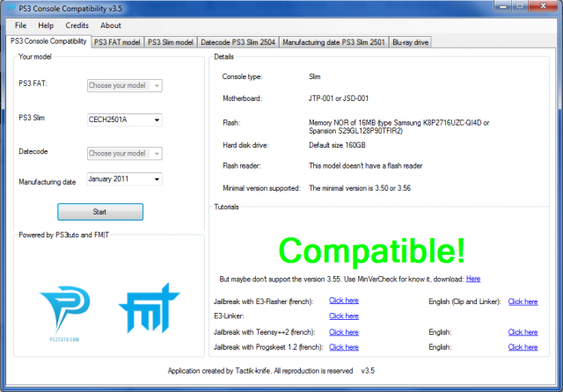
Task: Open the Help menu
Action: click(x=46, y=25)
